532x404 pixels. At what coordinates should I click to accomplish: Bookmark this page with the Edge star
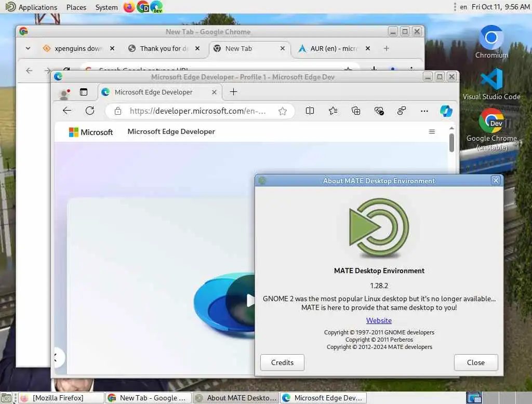(282, 111)
